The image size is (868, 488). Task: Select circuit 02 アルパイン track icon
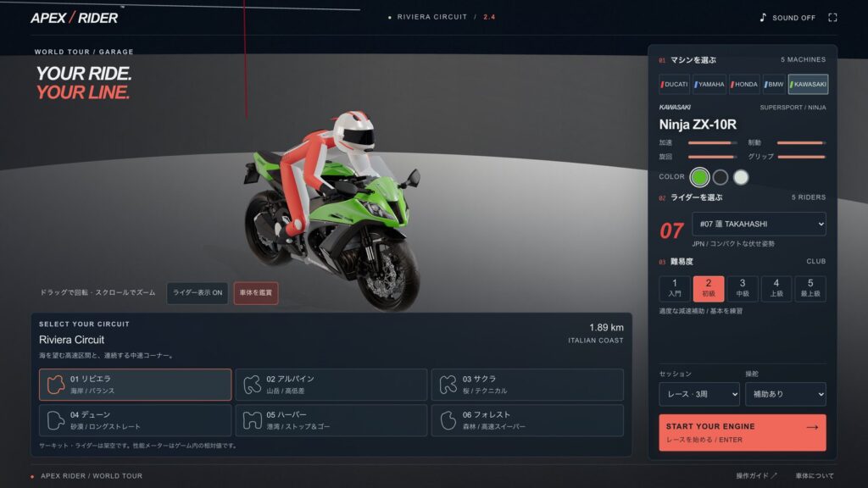click(x=252, y=385)
